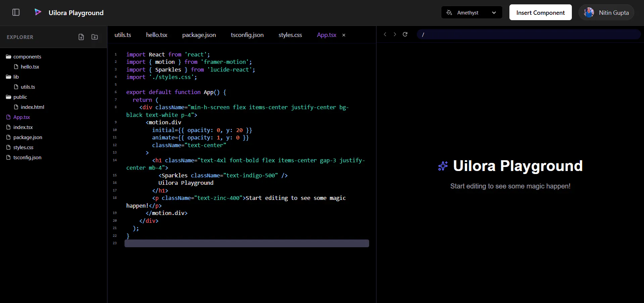The height and width of the screenshot is (303, 644).
Task: Click the closing motion.div tag line
Action: [166, 213]
